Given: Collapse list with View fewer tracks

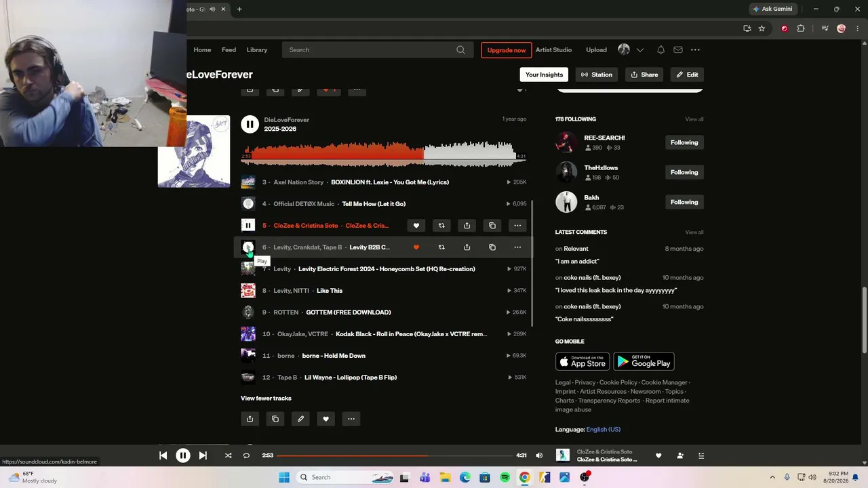Looking at the screenshot, I should [266, 399].
